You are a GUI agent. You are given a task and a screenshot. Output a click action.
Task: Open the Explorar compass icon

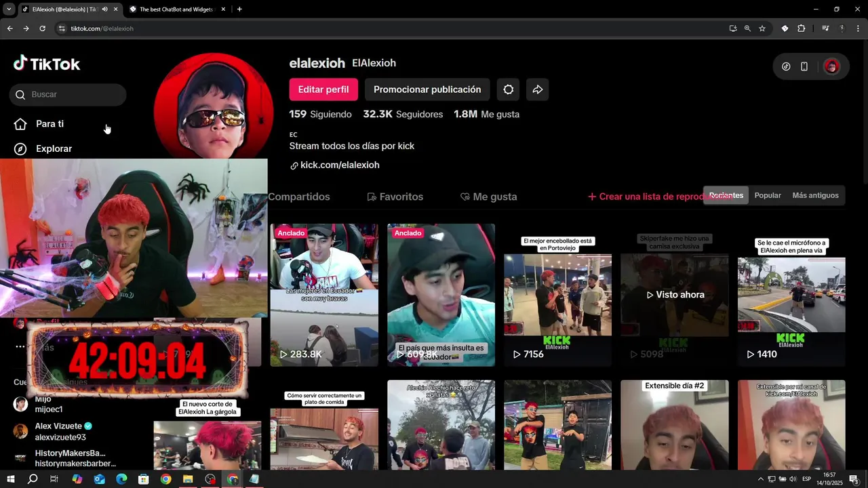coord(20,148)
